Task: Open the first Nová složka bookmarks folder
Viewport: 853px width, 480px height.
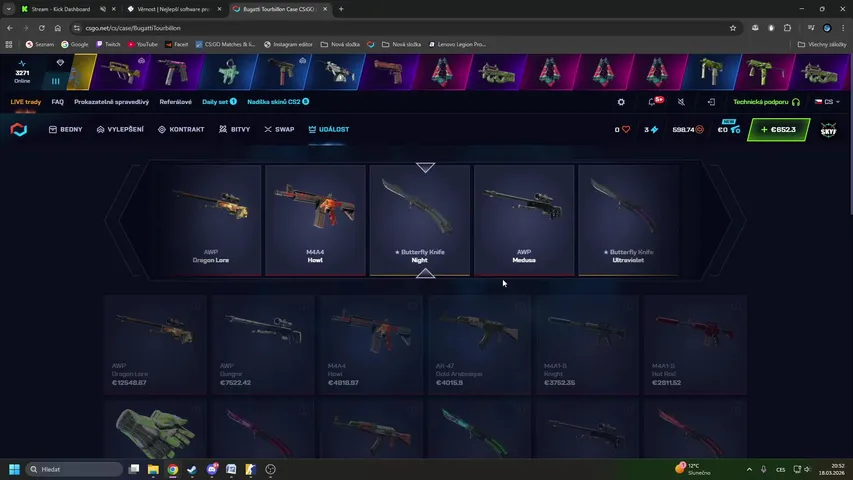Action: pyautogui.click(x=340, y=44)
